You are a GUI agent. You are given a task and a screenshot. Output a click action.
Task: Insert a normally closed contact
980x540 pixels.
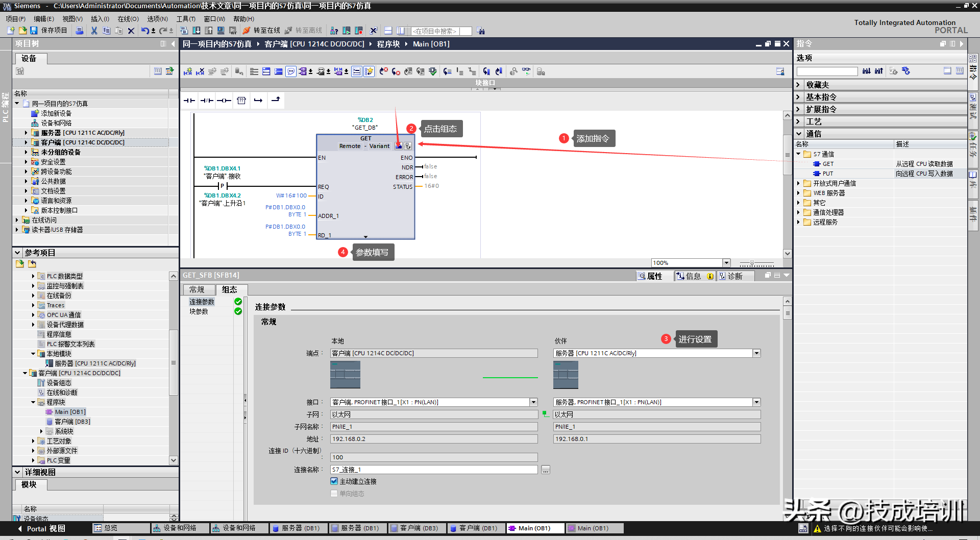point(207,101)
